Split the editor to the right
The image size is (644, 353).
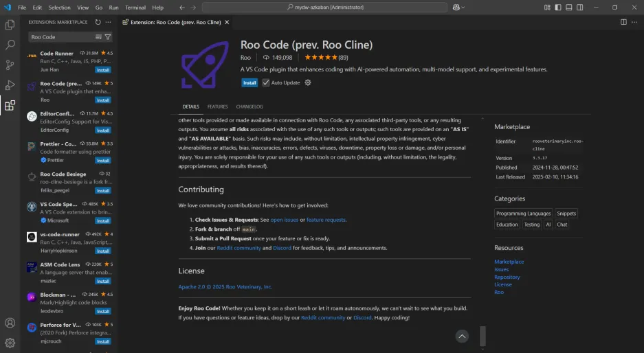(x=623, y=22)
